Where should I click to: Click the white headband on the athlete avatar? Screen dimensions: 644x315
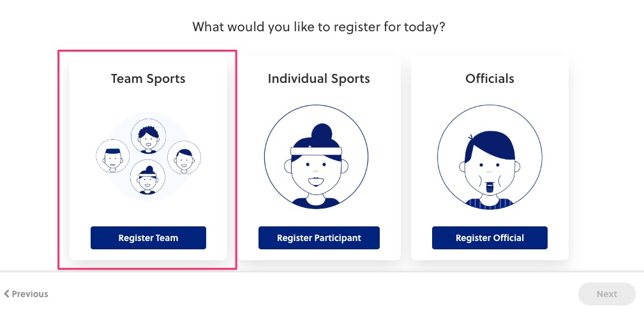[x=316, y=151]
